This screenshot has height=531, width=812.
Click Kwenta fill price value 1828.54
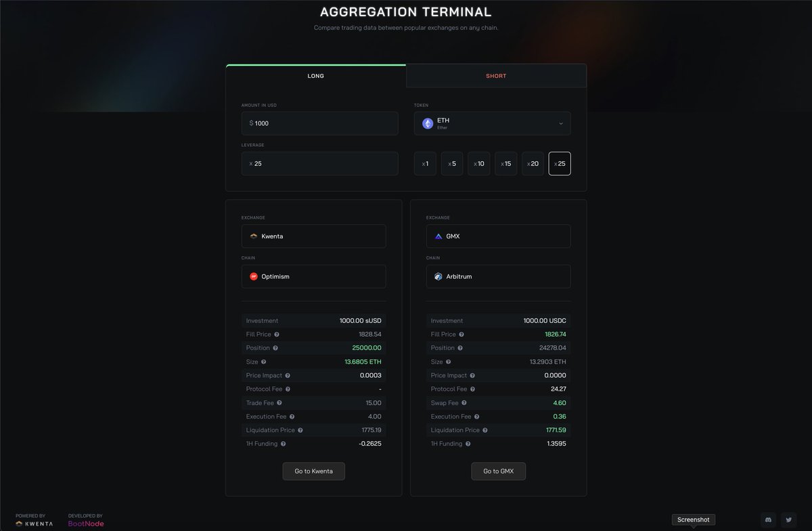(370, 335)
